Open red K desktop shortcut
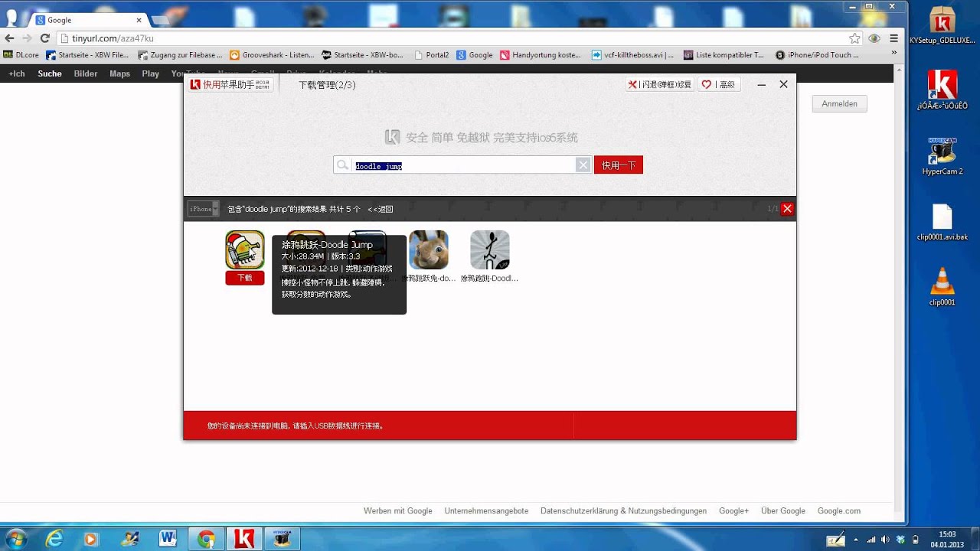 [x=942, y=90]
